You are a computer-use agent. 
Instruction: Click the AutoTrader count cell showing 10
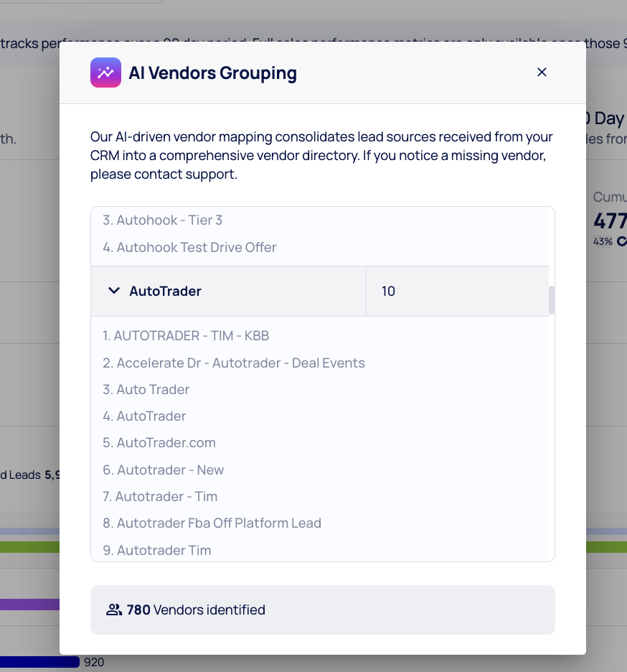tap(388, 291)
